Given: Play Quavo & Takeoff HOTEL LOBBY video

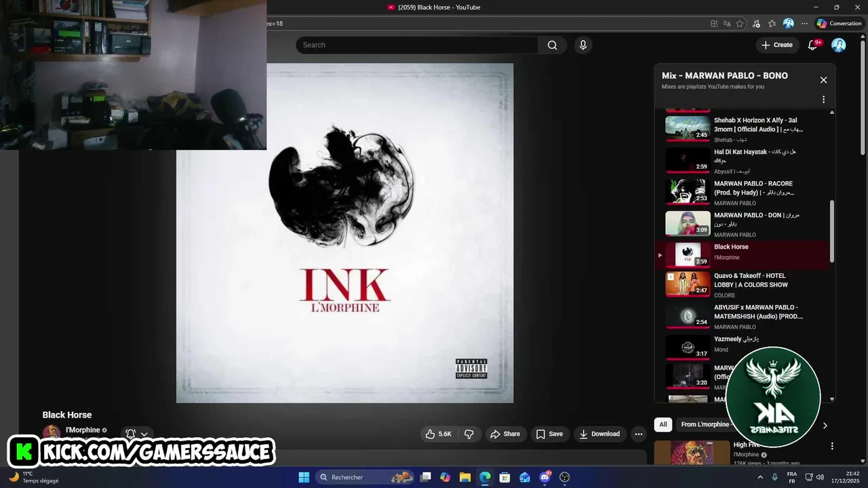Looking at the screenshot, I should [x=743, y=285].
